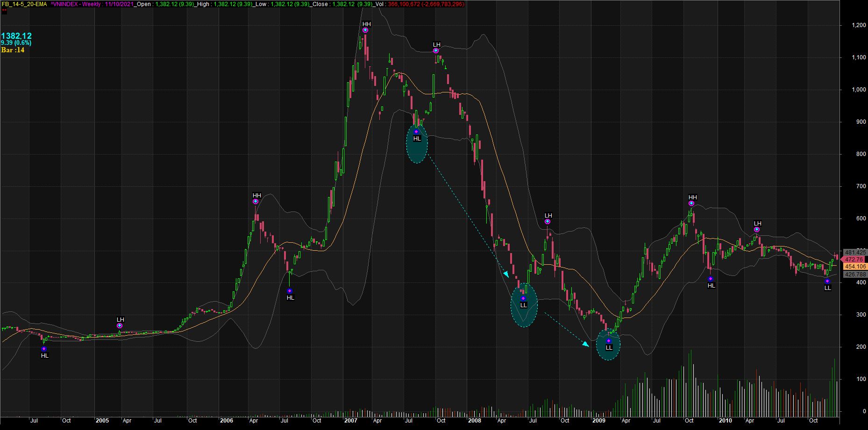Select the LL pivot marker in the mid-2008 ellipse
The width and height of the screenshot is (868, 430).
pyautogui.click(x=523, y=298)
